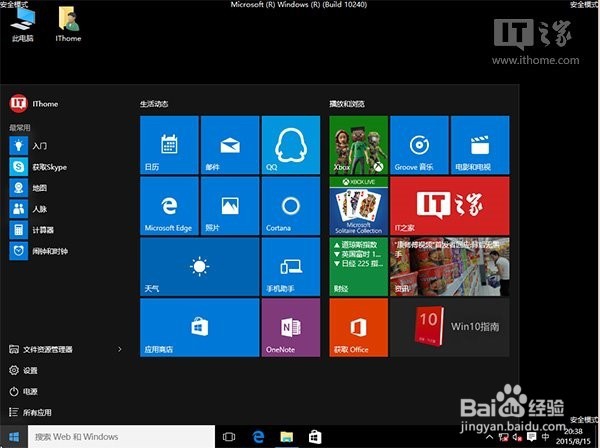Open Microsoft Solitaire Collection tile
This screenshot has width=600, height=448.
pyautogui.click(x=359, y=206)
